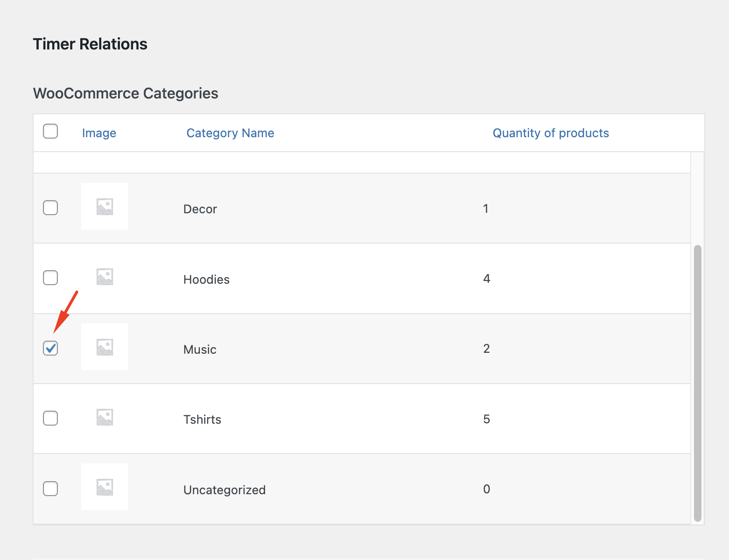
Task: Sort by the Image column header
Action: coord(99,133)
